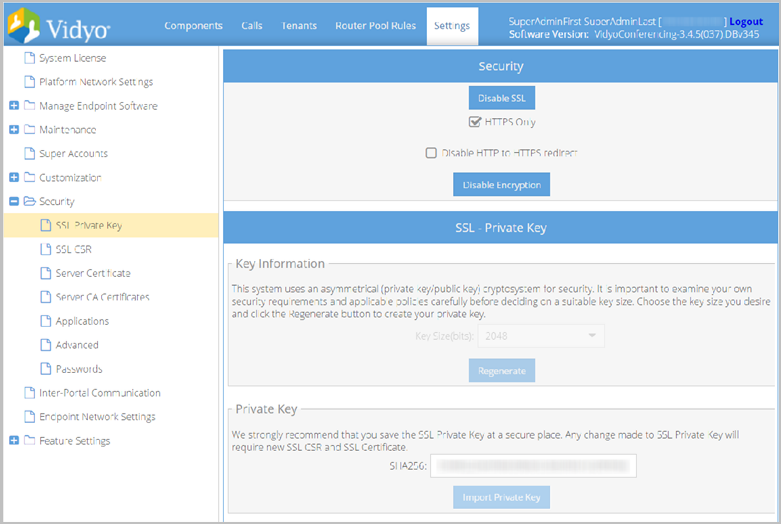Click the Inter-Portal Communication page icon
The width and height of the screenshot is (781, 524).
(30, 393)
